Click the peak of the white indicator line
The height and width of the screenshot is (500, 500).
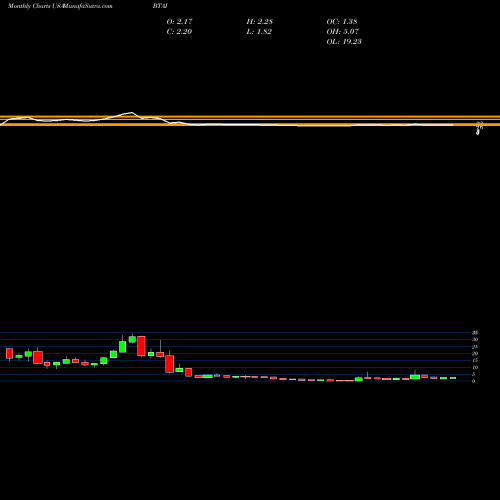132,113
